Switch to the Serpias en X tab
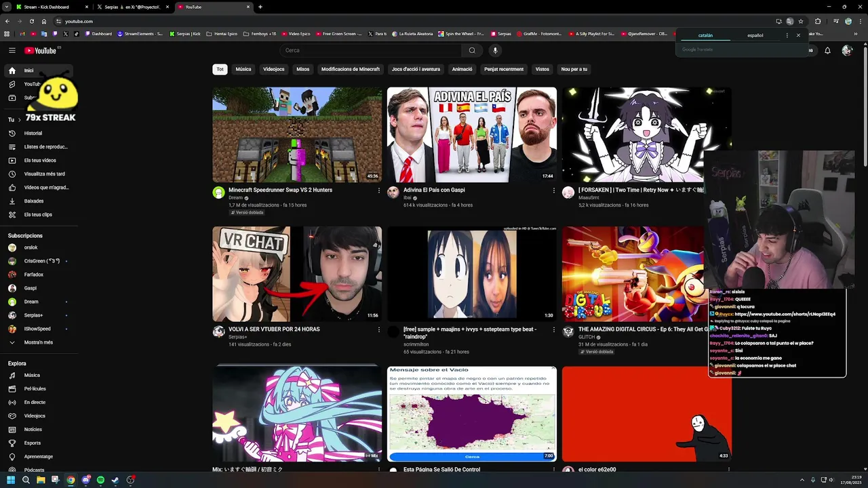868x488 pixels. point(132,7)
